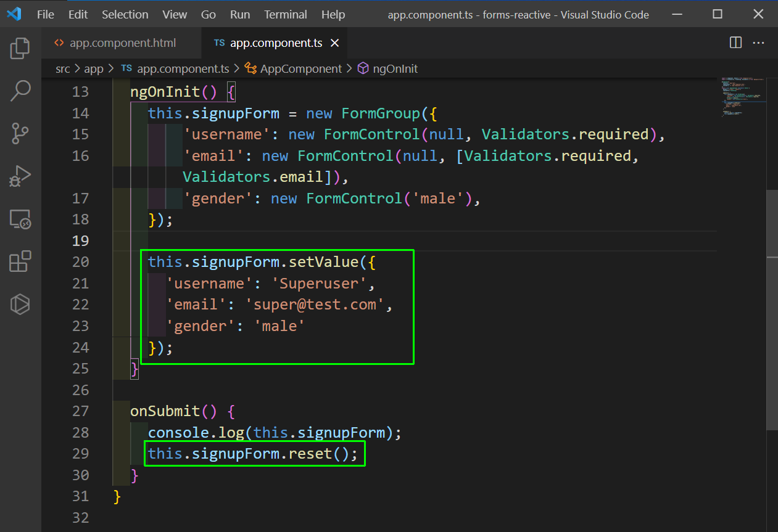The height and width of the screenshot is (532, 778).
Task: Click line number 13 in the gutter
Action: 80,92
